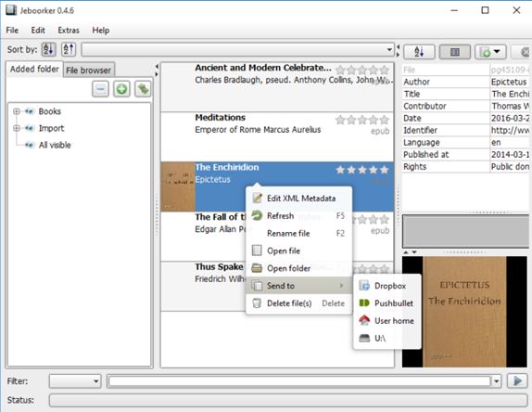Click the Published at metadata row label
This screenshot has width=532, height=412.
tap(426, 155)
